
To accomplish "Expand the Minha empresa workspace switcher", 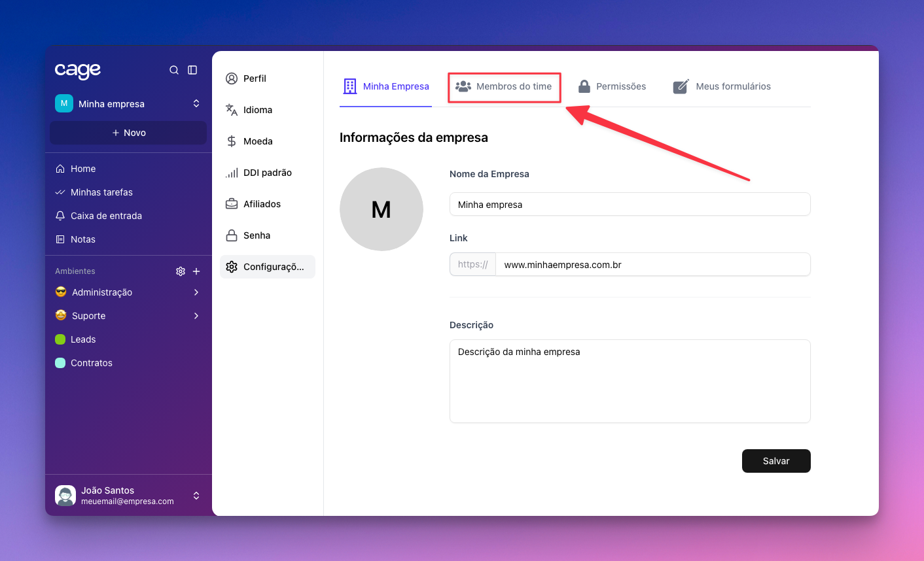I will click(x=196, y=103).
